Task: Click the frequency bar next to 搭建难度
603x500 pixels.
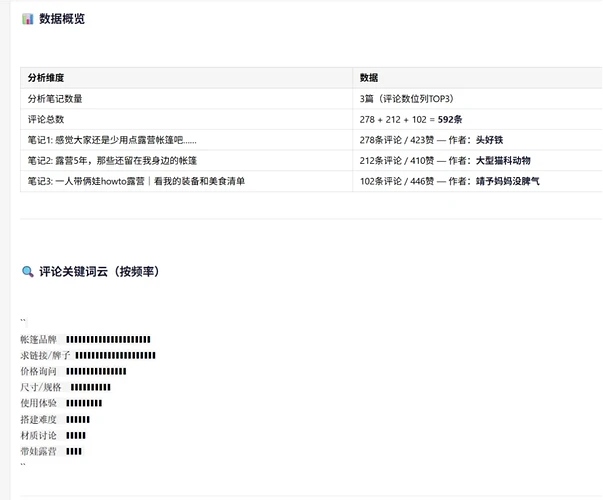Action: coord(78,420)
